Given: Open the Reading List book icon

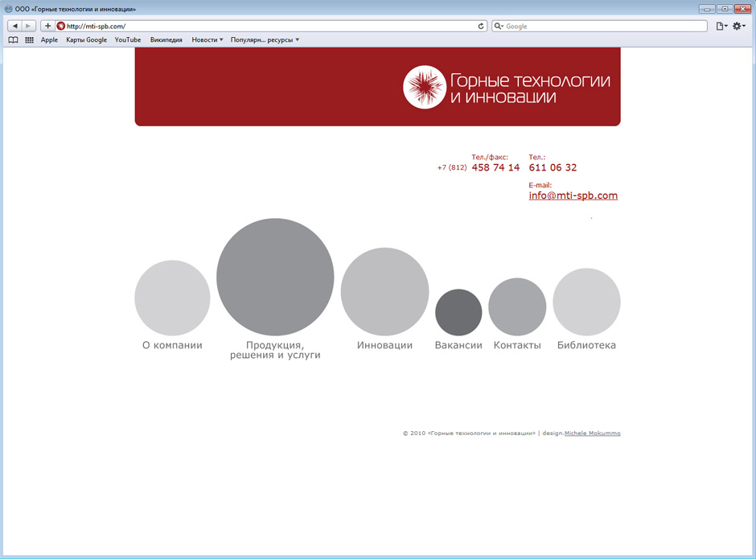Looking at the screenshot, I should (x=13, y=39).
